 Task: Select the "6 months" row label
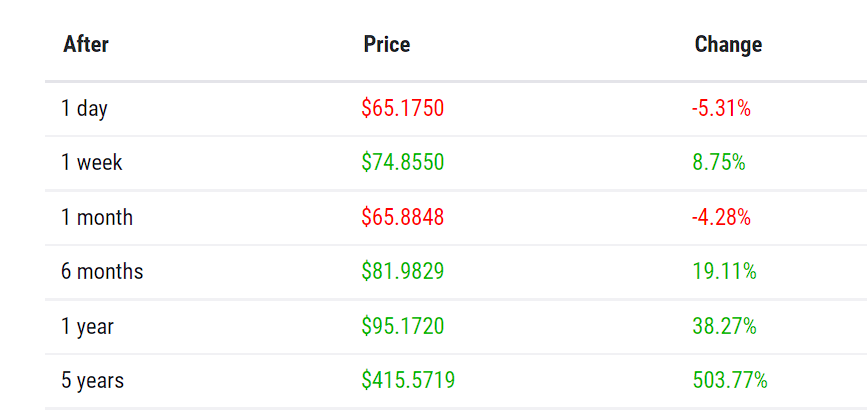[102, 272]
